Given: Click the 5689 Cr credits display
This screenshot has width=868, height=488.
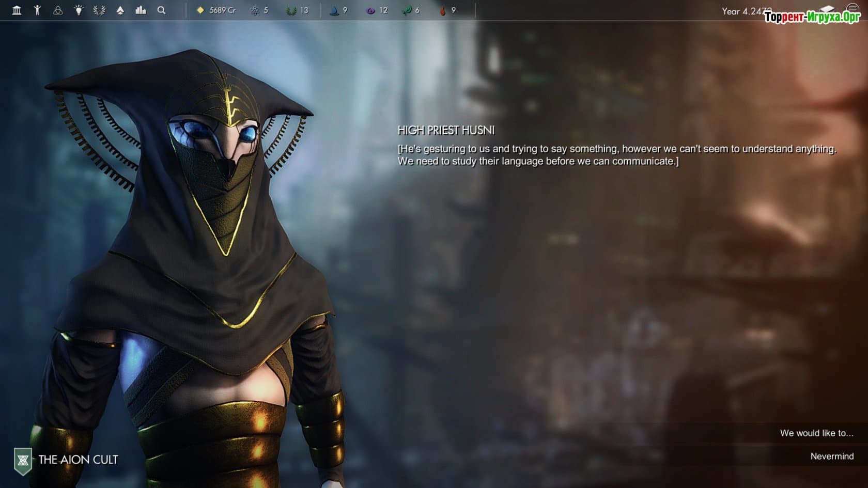Looking at the screenshot, I should pyautogui.click(x=216, y=10).
